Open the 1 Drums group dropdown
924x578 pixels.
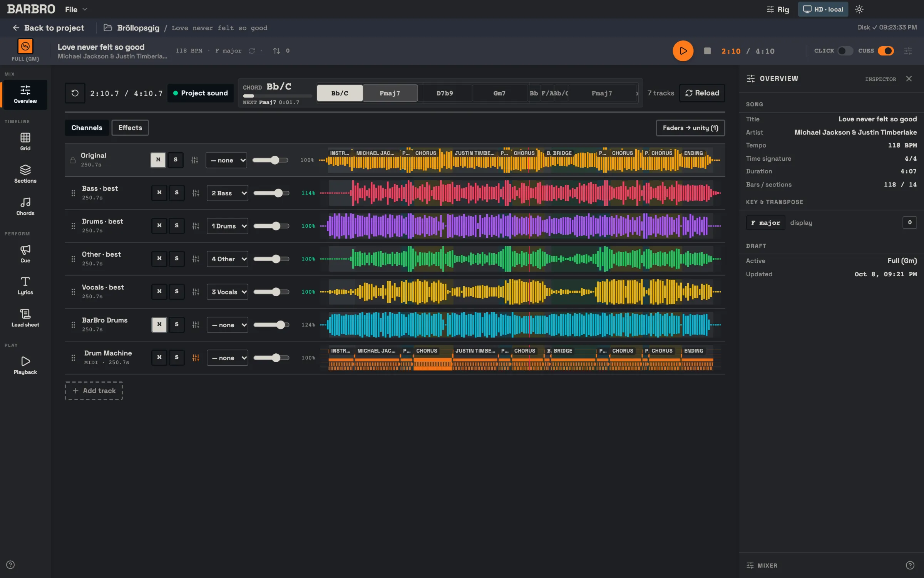[227, 226]
